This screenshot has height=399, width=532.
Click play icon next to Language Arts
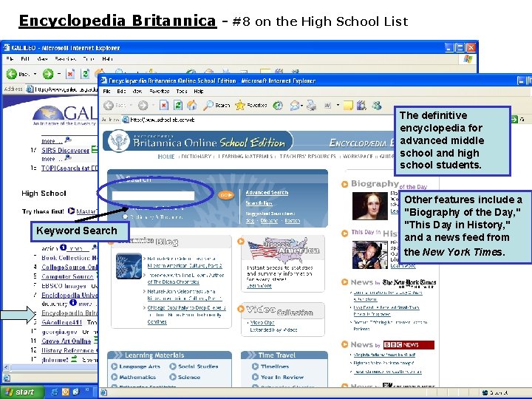pos(115,366)
